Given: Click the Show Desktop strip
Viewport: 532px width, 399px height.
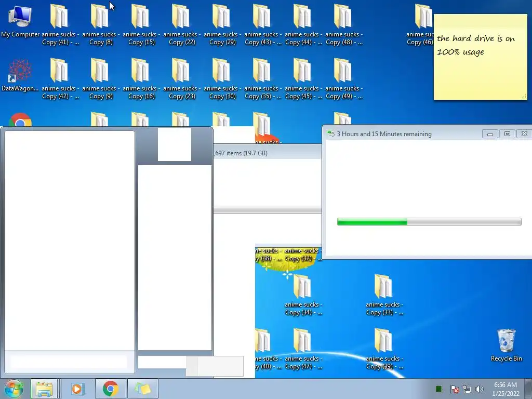Looking at the screenshot, I should click(x=528, y=389).
